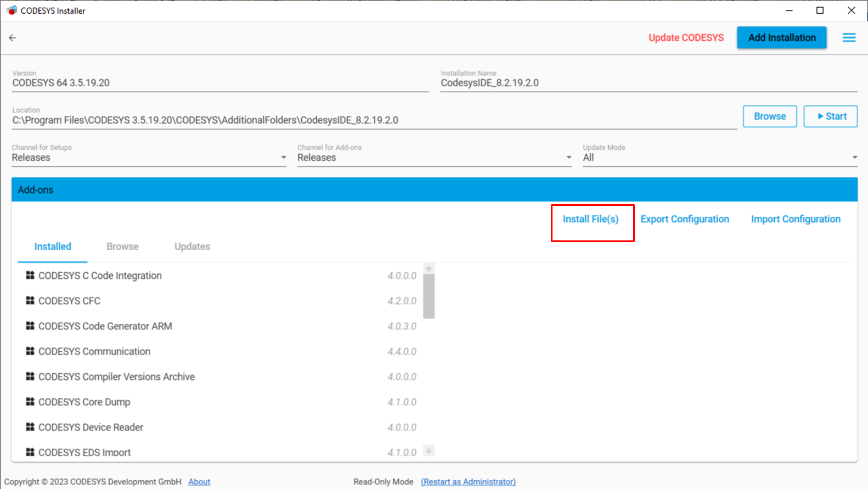Screen dimensions: 868x489
Task: Click the CODESYS Device Reader add-on icon
Action: 30,427
